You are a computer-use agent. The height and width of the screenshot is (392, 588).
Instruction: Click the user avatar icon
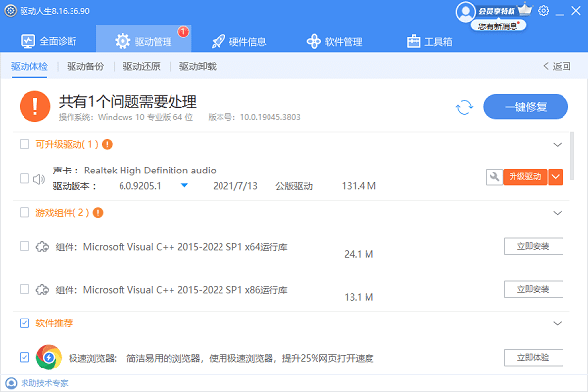tap(465, 11)
